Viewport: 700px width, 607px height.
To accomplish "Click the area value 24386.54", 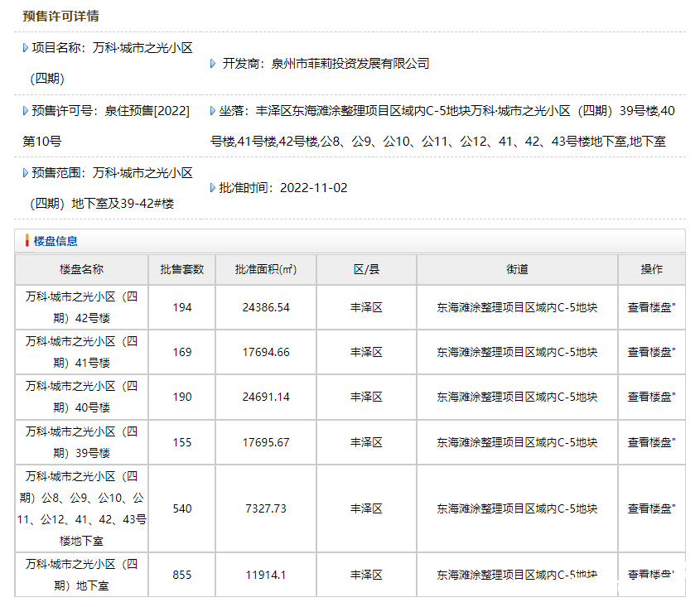I will click(x=266, y=307).
